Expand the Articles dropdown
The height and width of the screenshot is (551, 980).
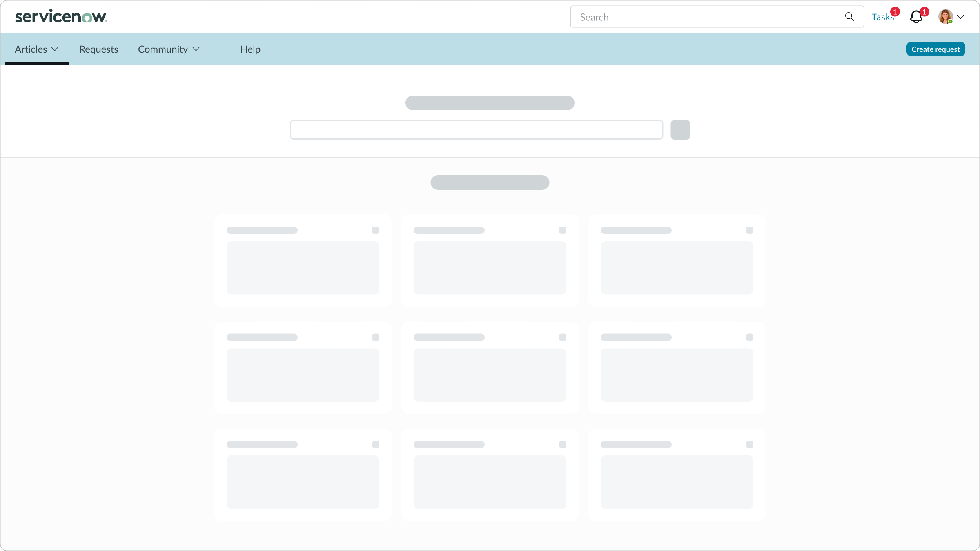pos(55,49)
